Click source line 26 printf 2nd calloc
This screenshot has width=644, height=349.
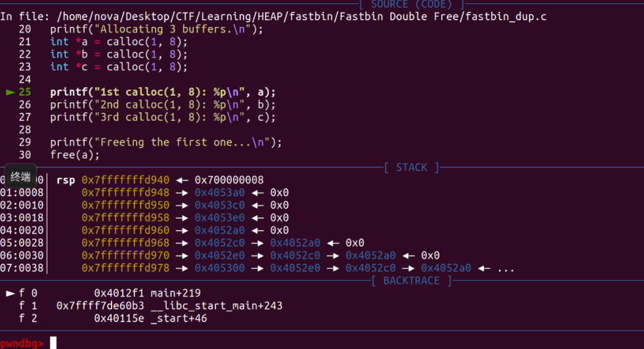pos(163,105)
